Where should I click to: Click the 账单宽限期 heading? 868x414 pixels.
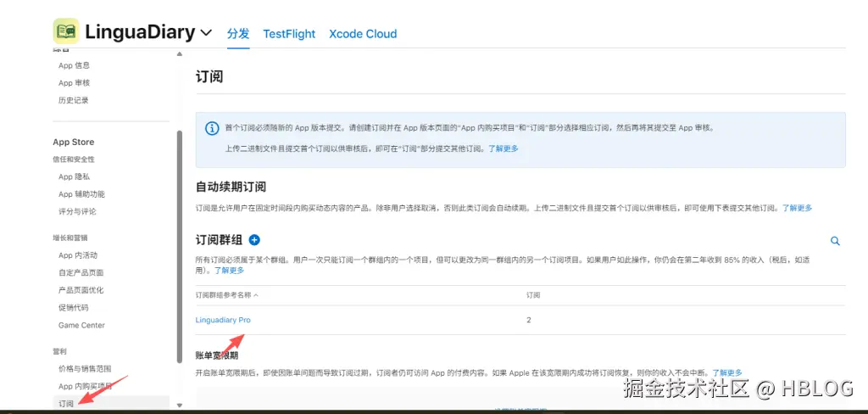coord(217,355)
